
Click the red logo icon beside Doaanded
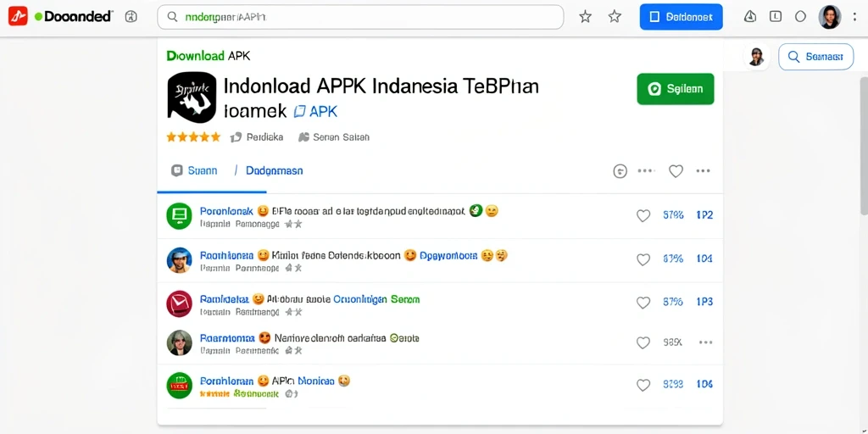tap(18, 17)
